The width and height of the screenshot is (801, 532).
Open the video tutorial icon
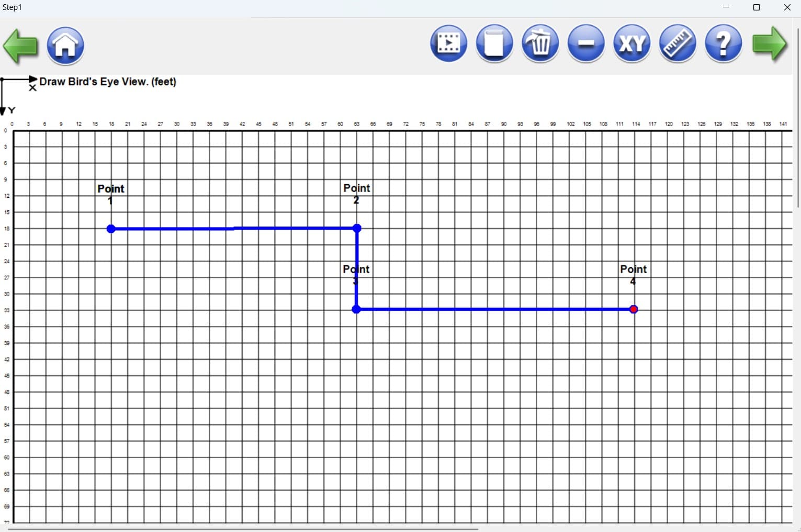448,44
